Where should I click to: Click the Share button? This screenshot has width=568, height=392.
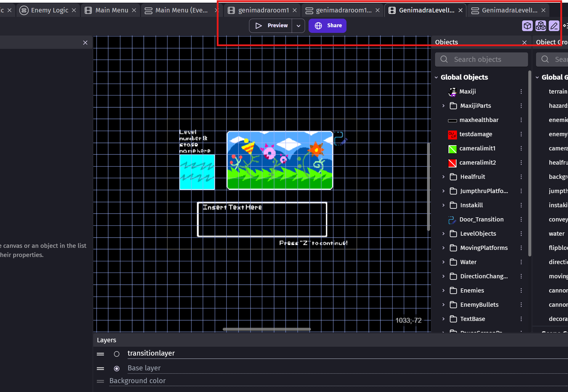tap(328, 26)
